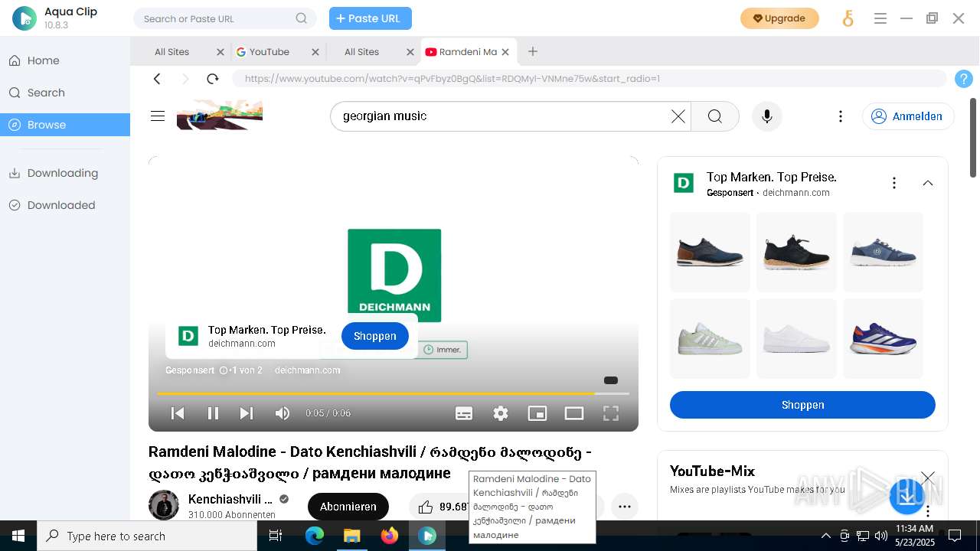Switch to the YouTube tab
Image resolution: width=980 pixels, height=551 pixels.
[x=269, y=52]
